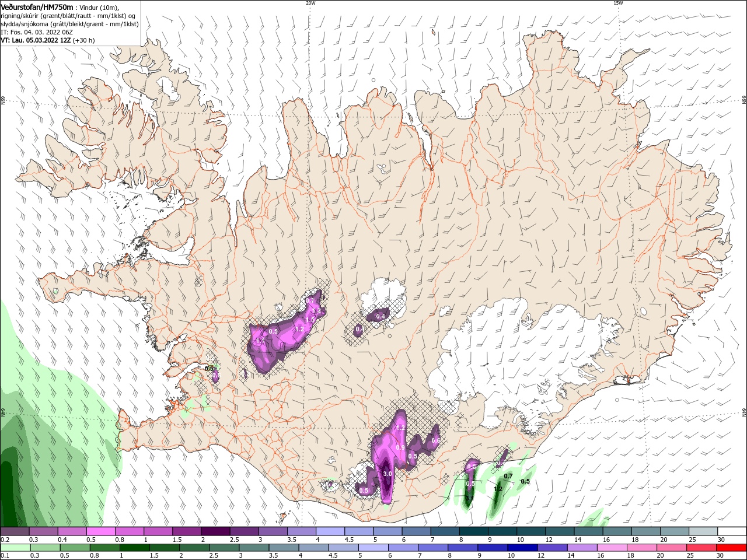Click the 3.0 snowfall value on the map
Screen dimensions: 747x560
[x=388, y=474]
